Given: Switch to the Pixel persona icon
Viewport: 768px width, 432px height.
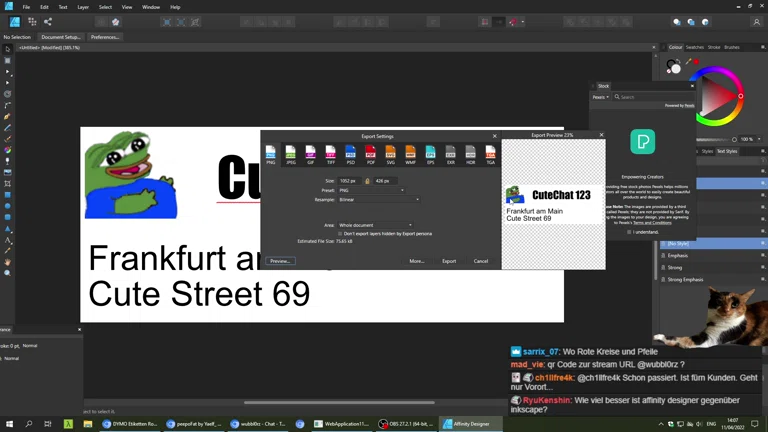Looking at the screenshot, I should [32, 22].
